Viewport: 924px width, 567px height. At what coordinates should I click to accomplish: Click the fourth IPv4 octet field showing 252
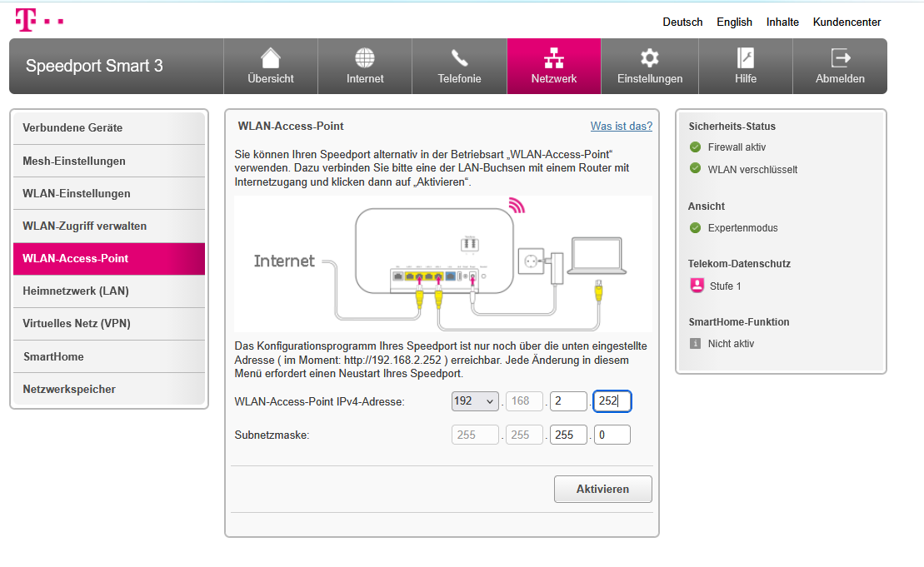tap(612, 401)
